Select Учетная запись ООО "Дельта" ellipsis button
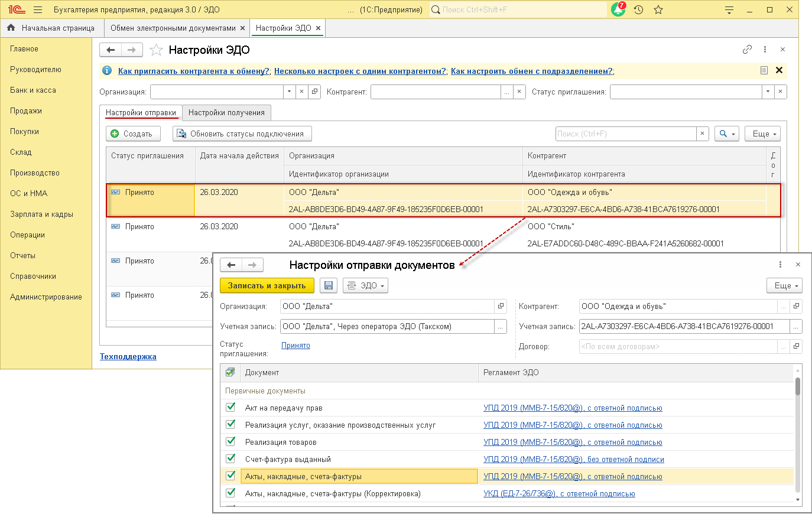Screen dimensions: 812x514 click(x=501, y=326)
